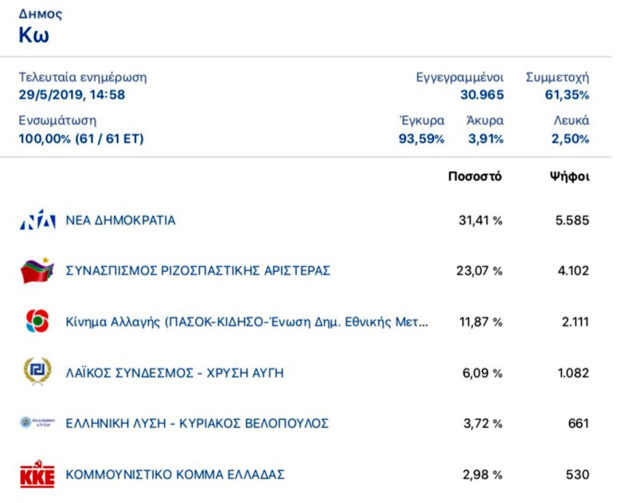620x503 pixels.
Task: Select SYRIZA vote count 4.102
Action: (573, 271)
